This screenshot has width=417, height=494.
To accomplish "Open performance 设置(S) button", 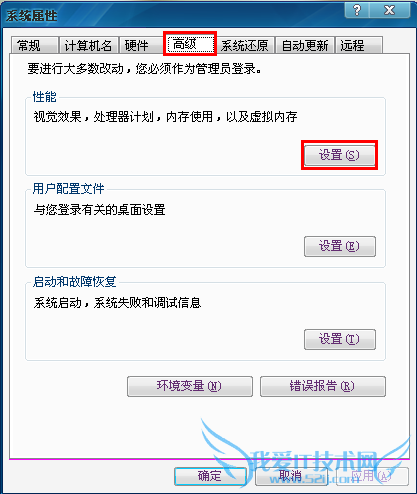I will coord(340,155).
